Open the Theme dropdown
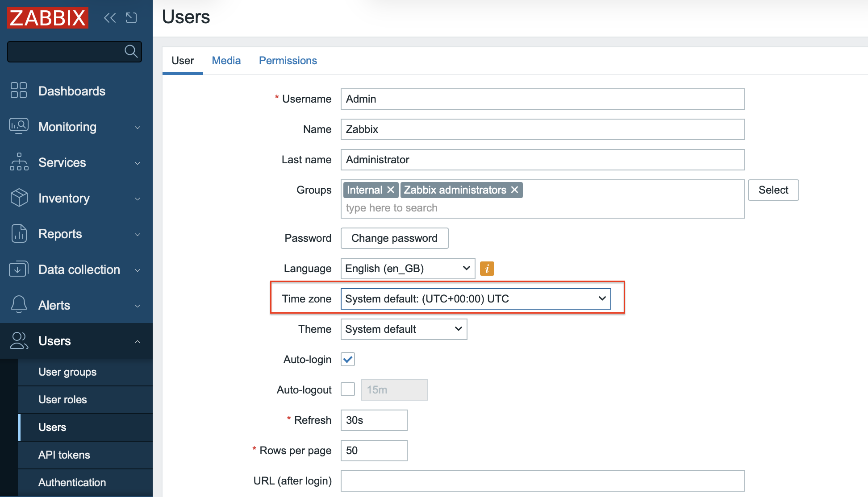This screenshot has height=497, width=868. pos(403,329)
